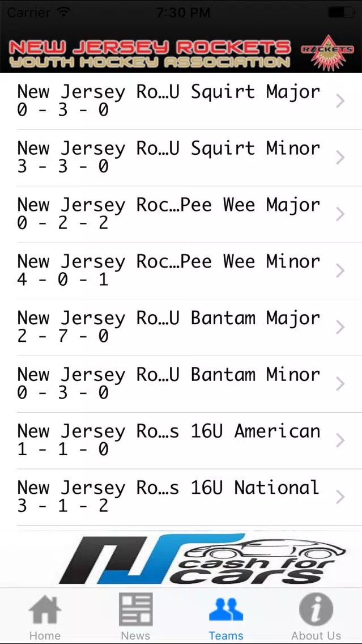Select the Pee Wee Major team name
Image resolution: width=362 pixels, height=644 pixels.
169,205
